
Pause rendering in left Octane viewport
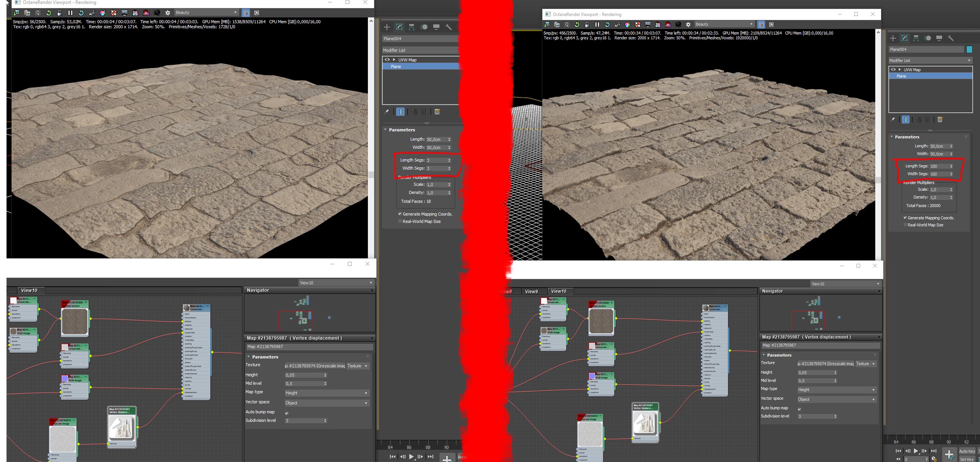point(70,13)
